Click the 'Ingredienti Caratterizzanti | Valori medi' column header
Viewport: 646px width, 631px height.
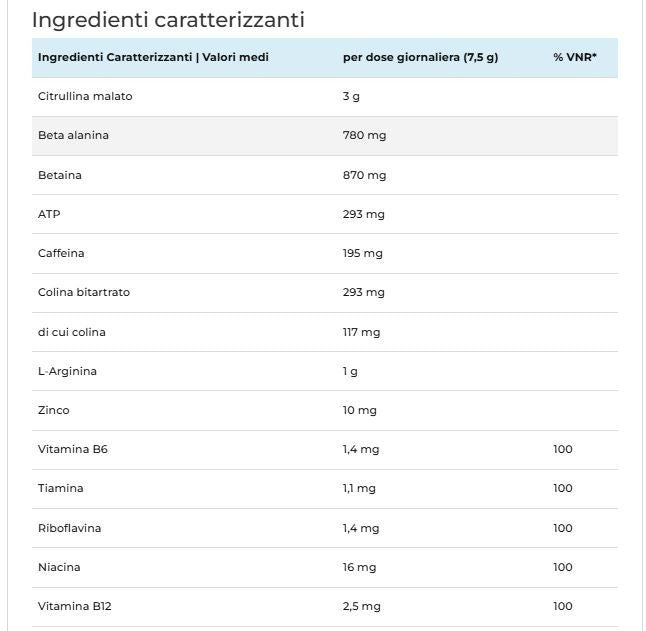(x=153, y=57)
